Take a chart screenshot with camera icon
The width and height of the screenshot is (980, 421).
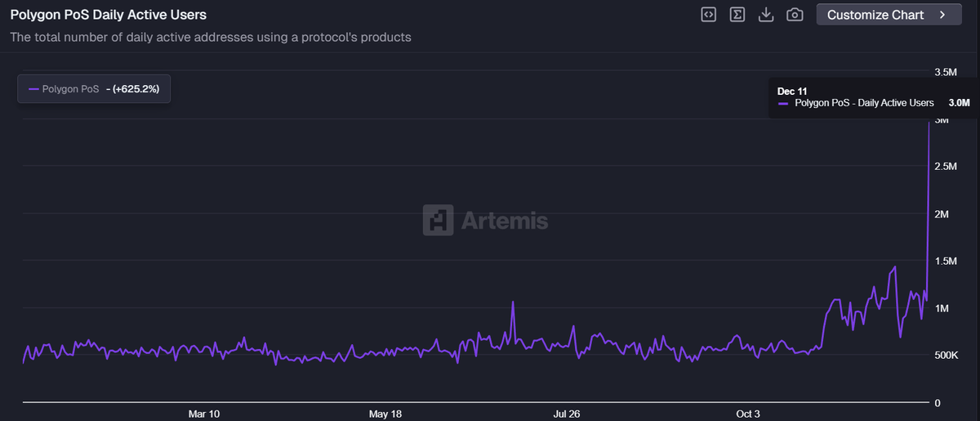tap(795, 15)
